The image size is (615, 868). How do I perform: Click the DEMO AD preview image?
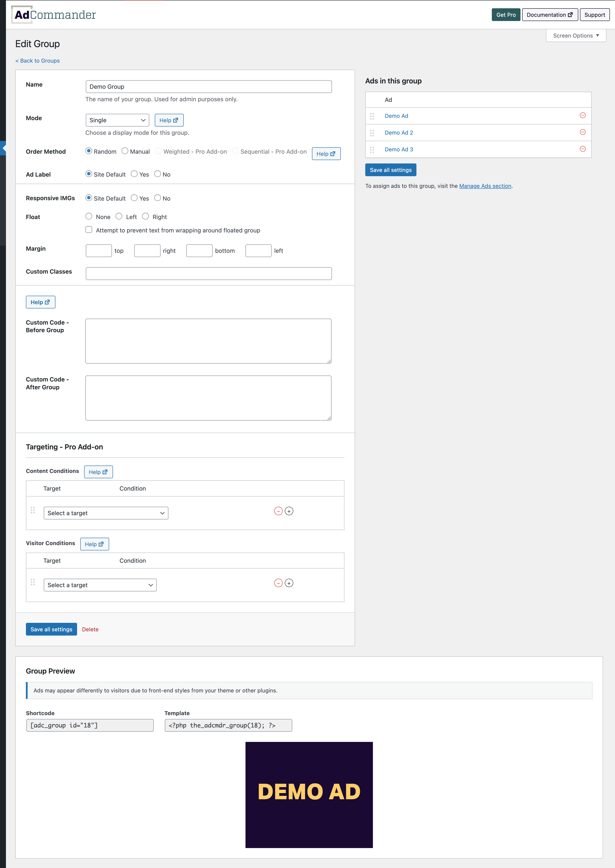(x=309, y=795)
